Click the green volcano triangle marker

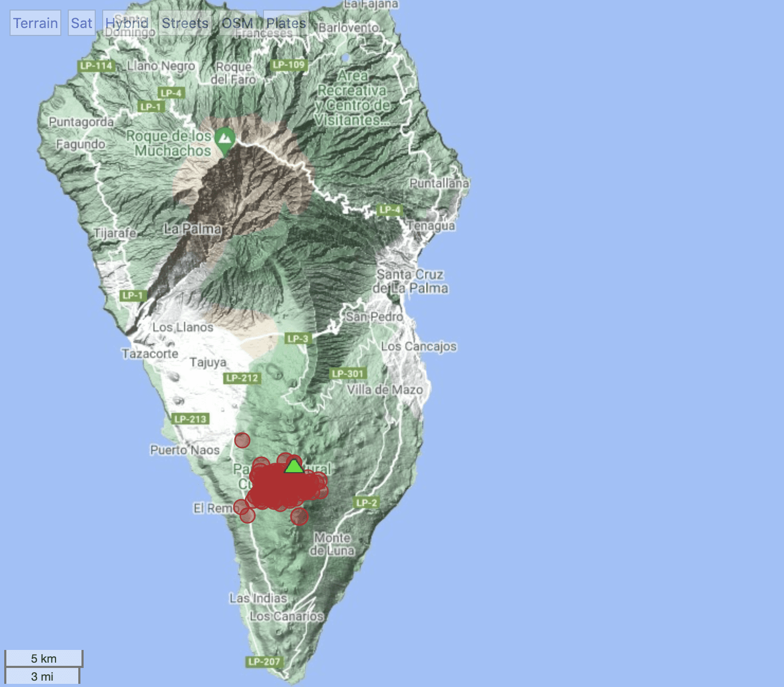tap(294, 466)
